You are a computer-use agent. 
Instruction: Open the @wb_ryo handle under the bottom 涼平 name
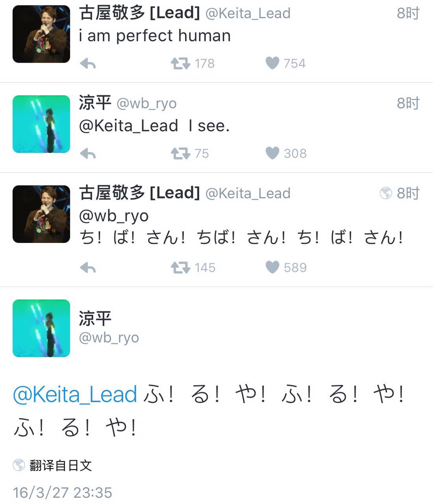(x=109, y=337)
